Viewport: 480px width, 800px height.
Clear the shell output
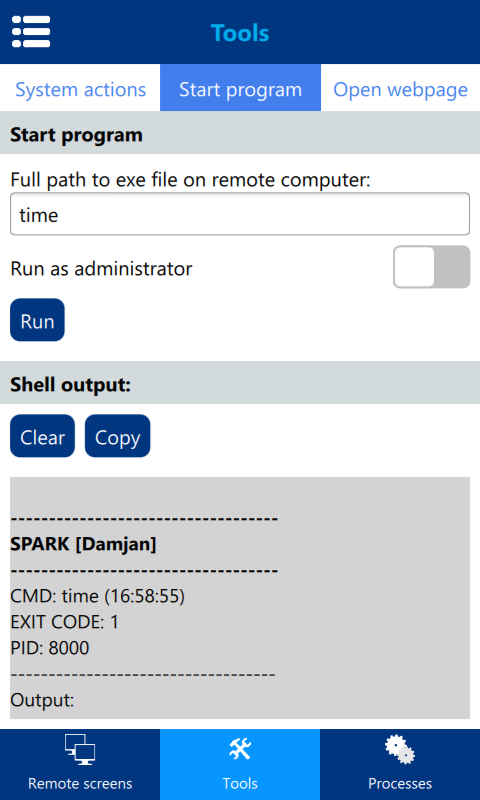(x=42, y=436)
